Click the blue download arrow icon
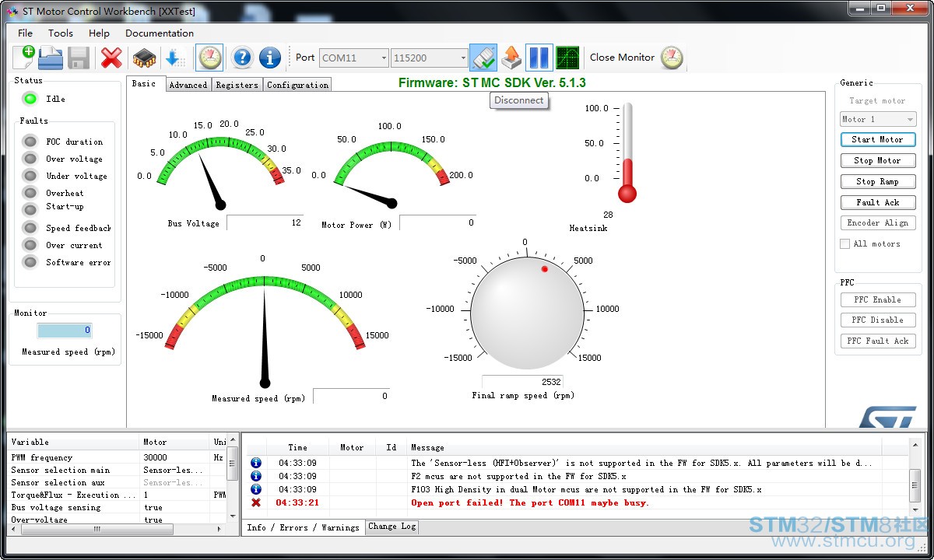 click(175, 58)
